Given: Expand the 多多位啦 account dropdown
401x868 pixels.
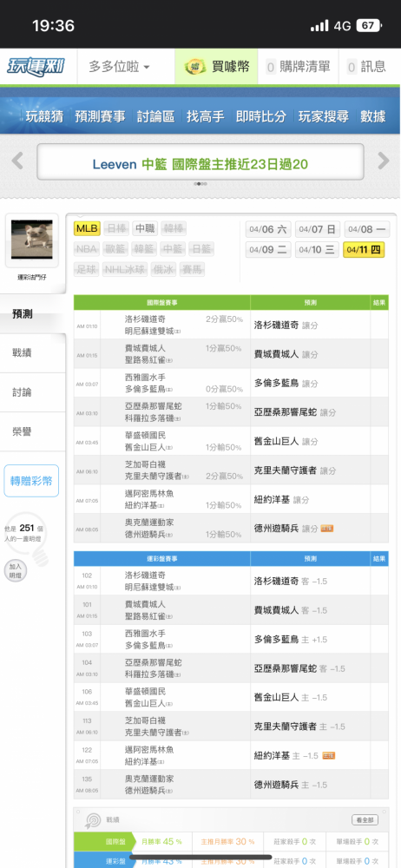Looking at the screenshot, I should tap(119, 67).
